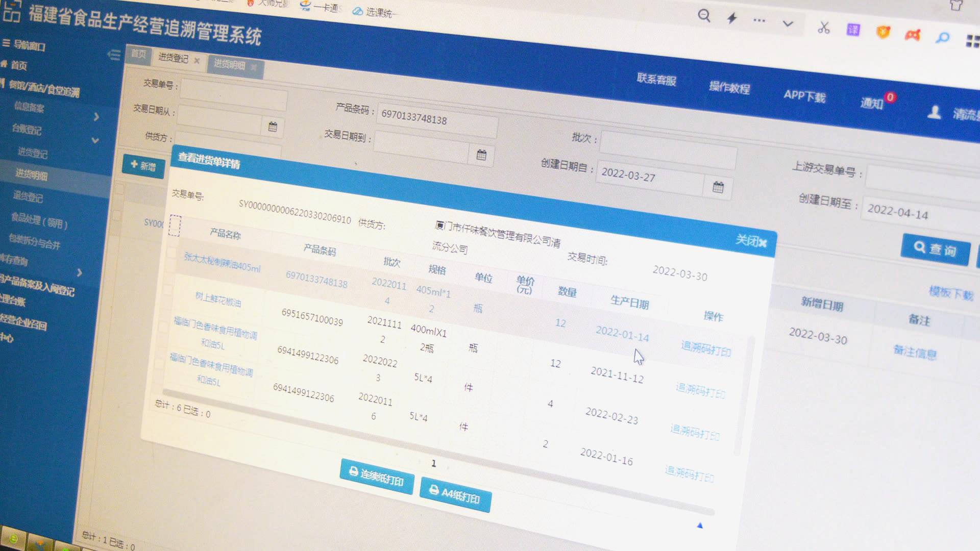
Task: Close the dialog with 关闭 button
Action: (x=751, y=240)
